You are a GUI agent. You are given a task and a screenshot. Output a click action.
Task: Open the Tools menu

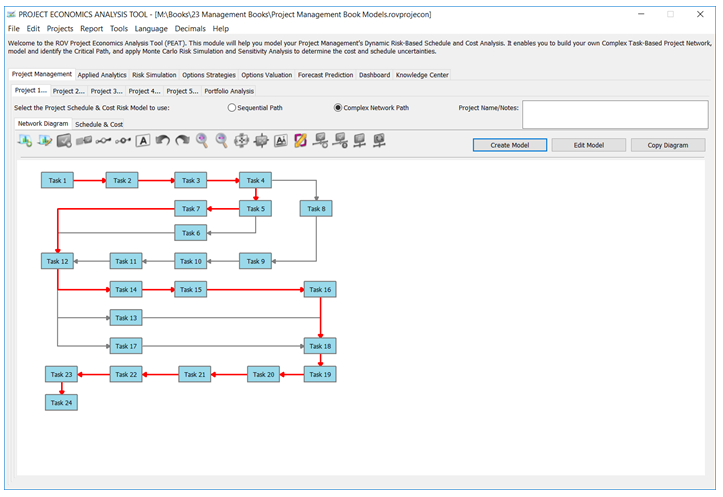pos(119,29)
